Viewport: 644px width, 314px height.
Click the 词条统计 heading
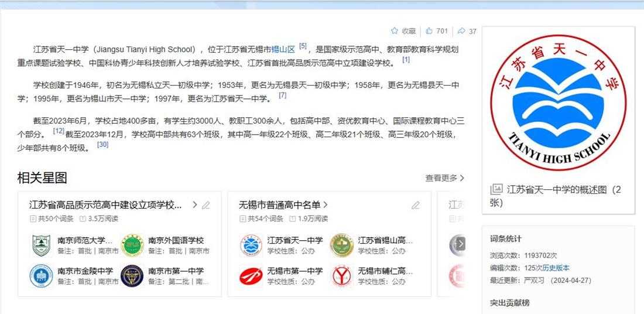click(x=506, y=239)
